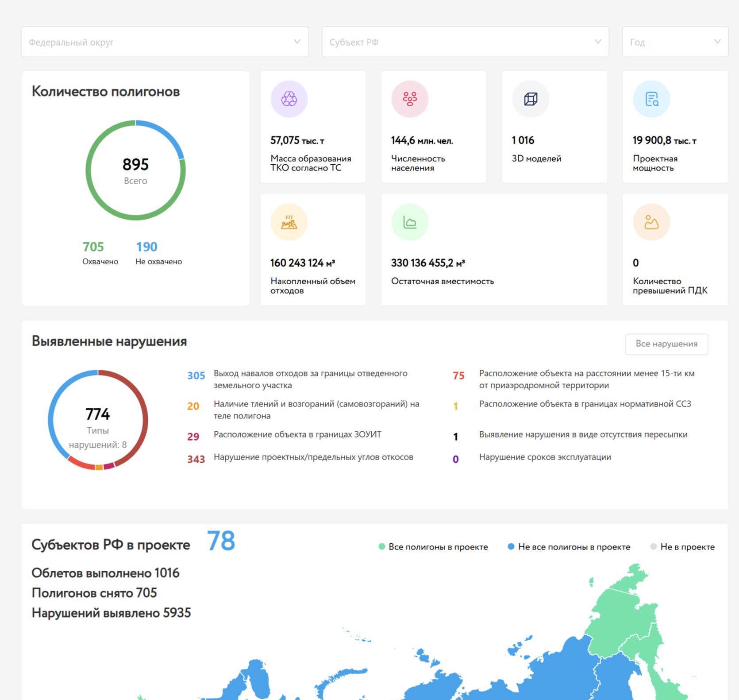Click the project capacity document icon

point(651,99)
